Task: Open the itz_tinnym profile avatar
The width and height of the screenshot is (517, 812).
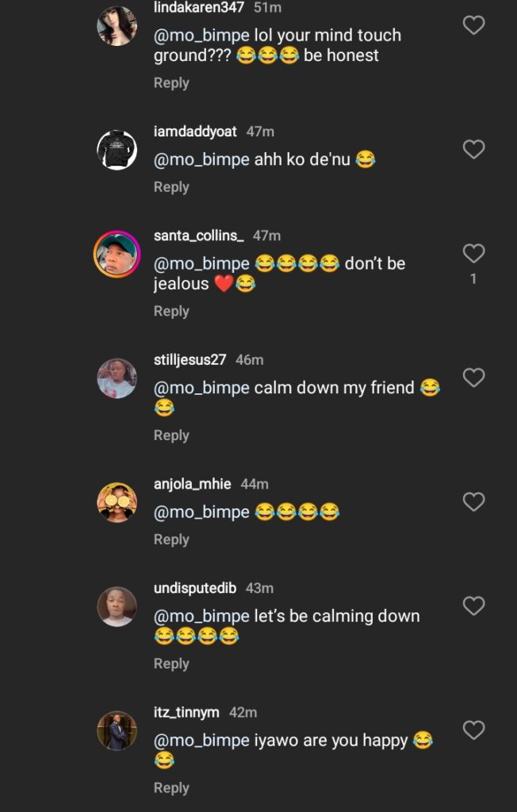Action: [x=117, y=730]
